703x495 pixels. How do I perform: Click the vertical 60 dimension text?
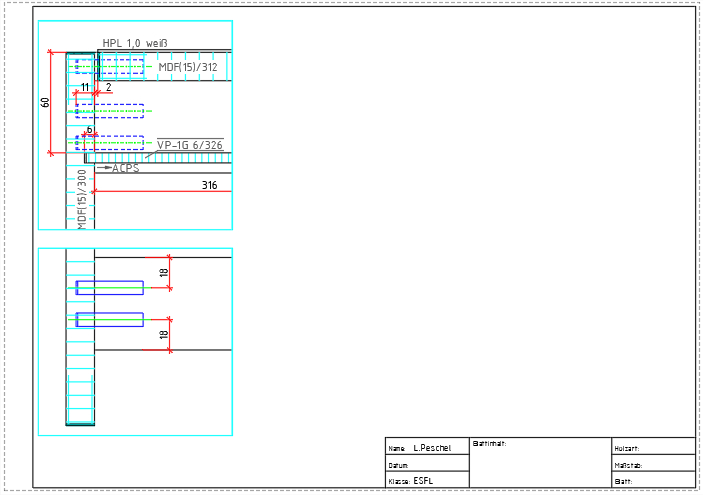45,102
